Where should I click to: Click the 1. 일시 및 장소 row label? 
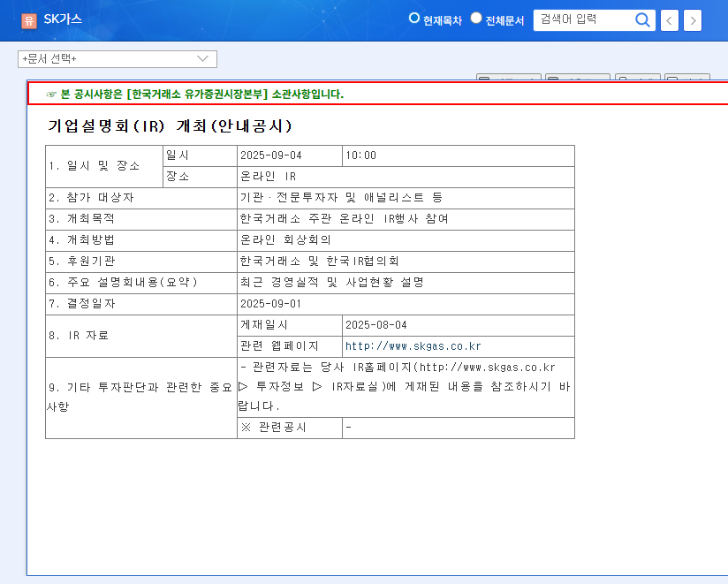click(x=104, y=166)
